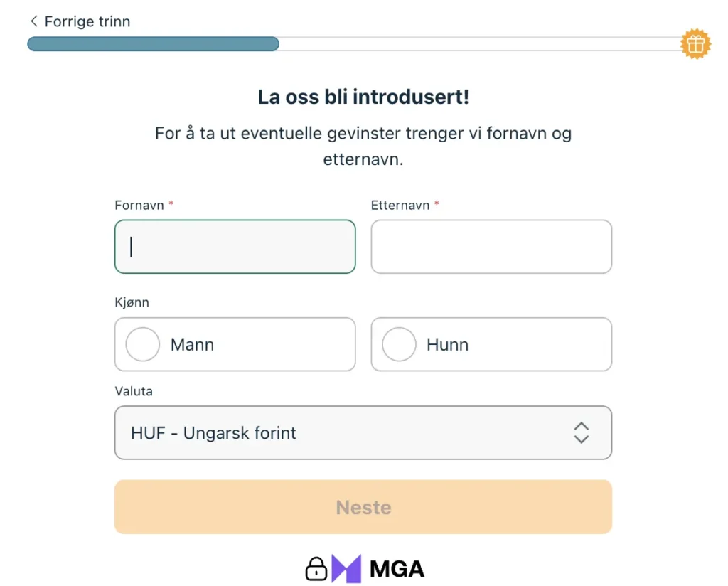The image size is (728, 586).
Task: Click the purple MGA logo icon
Action: point(346,568)
